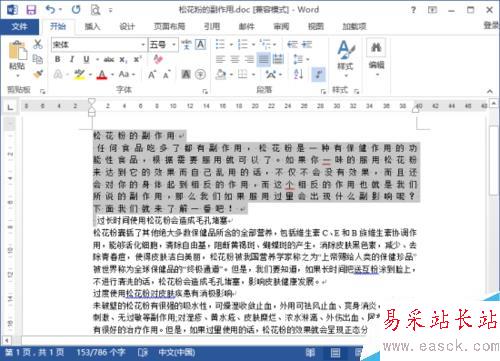Add the phonetic guide to text
The image size is (500, 361).
point(186,44)
